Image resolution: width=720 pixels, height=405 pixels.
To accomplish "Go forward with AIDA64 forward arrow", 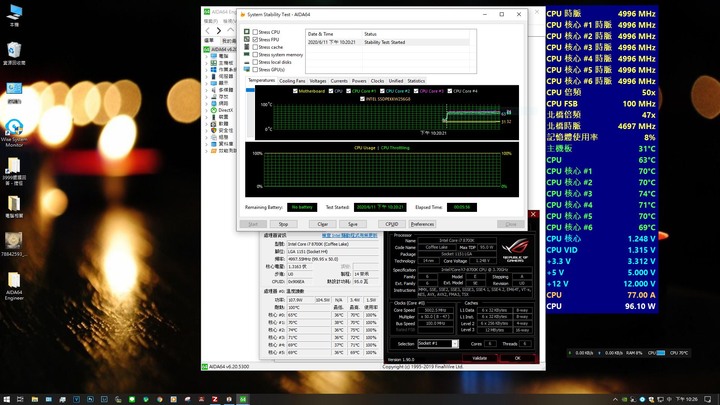I will [x=219, y=30].
